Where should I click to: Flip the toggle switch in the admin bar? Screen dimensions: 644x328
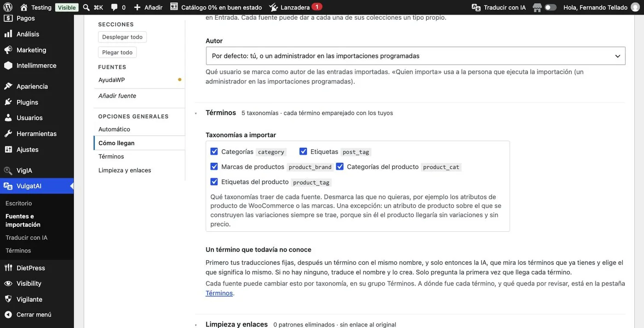(551, 7)
